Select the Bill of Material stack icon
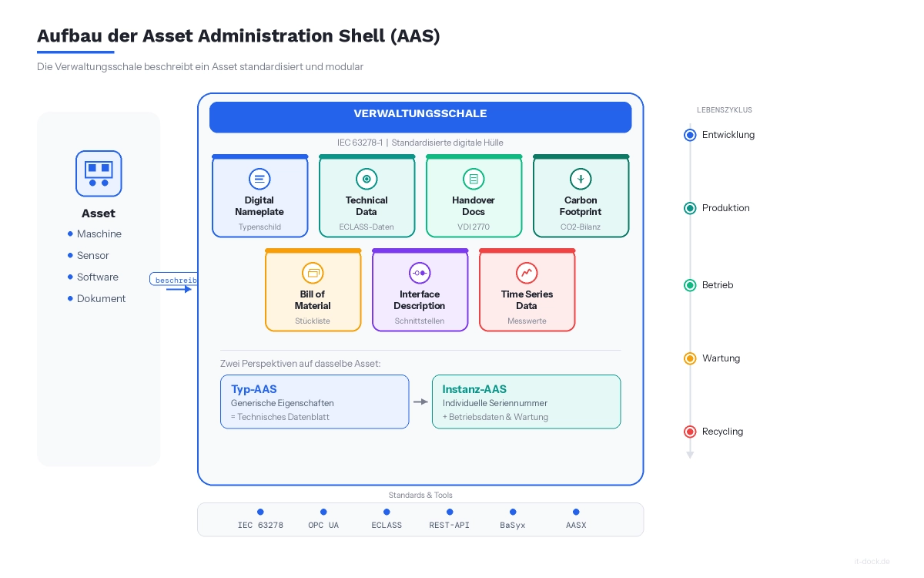Image resolution: width=924 pixels, height=578 pixels. click(313, 272)
